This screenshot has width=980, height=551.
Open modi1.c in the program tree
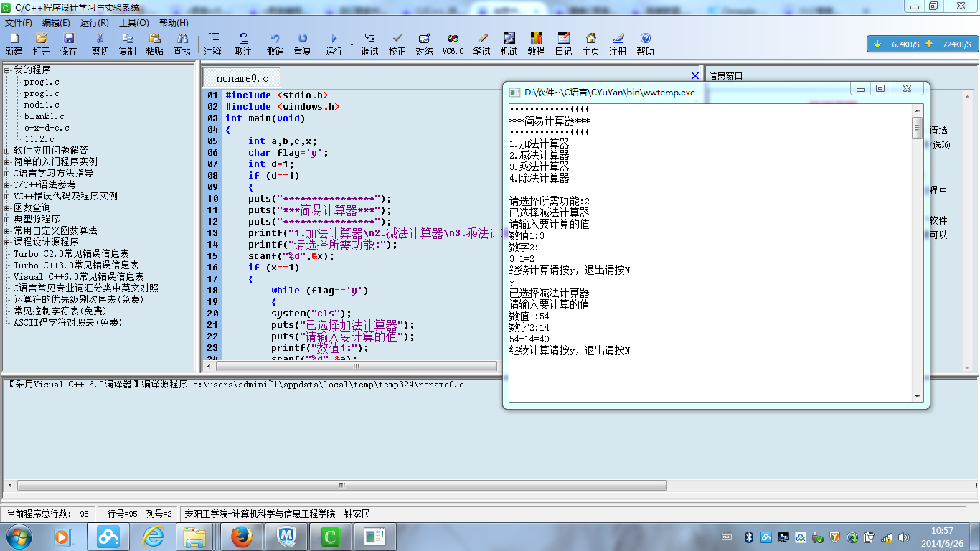[42, 105]
